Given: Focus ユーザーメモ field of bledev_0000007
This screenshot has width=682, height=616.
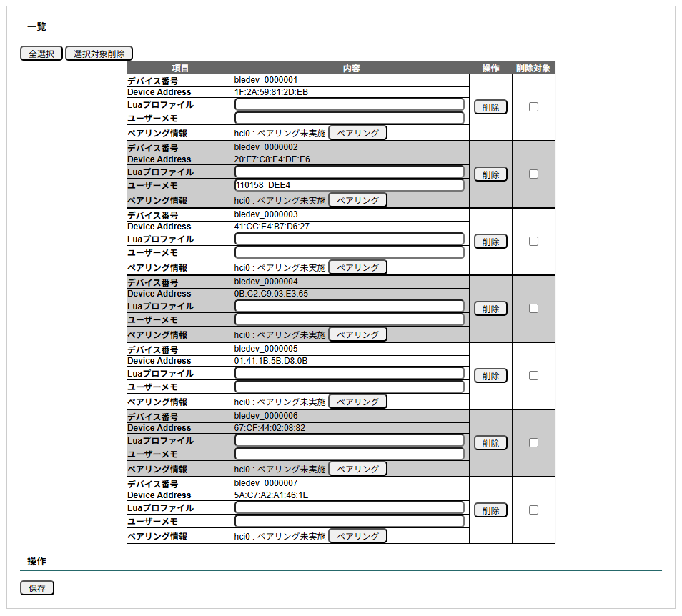Looking at the screenshot, I should (350, 521).
